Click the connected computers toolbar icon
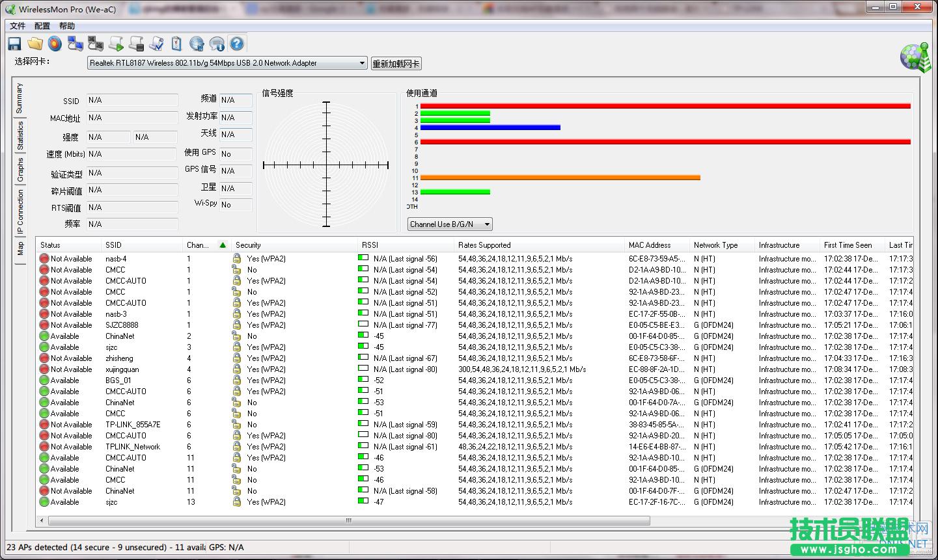Viewport: 938px width, 560px height. (76, 44)
